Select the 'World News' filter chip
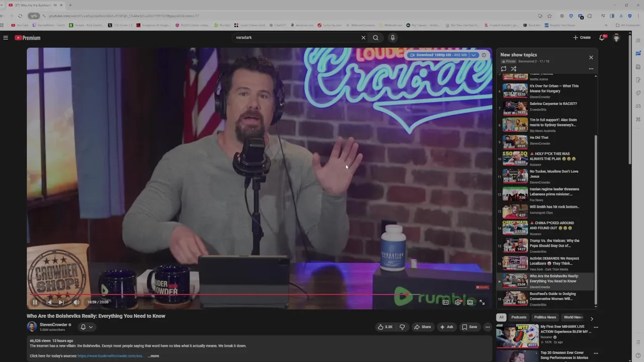The height and width of the screenshot is (362, 644). [573, 317]
